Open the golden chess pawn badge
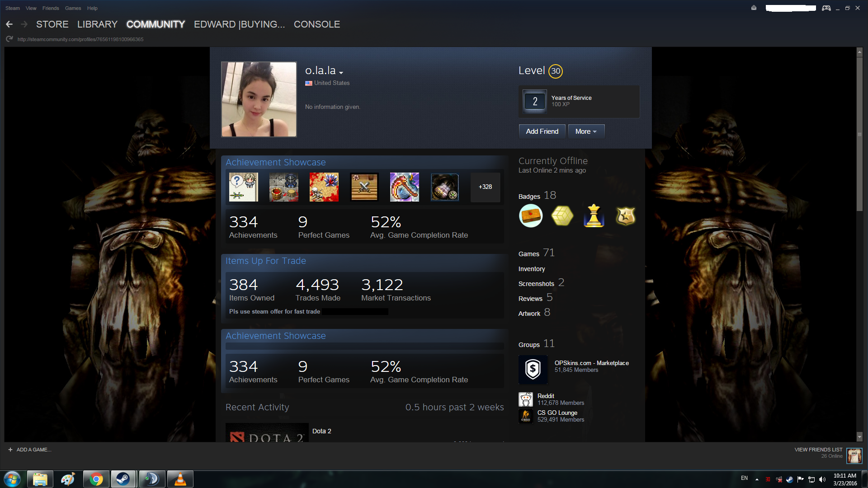 pos(594,216)
